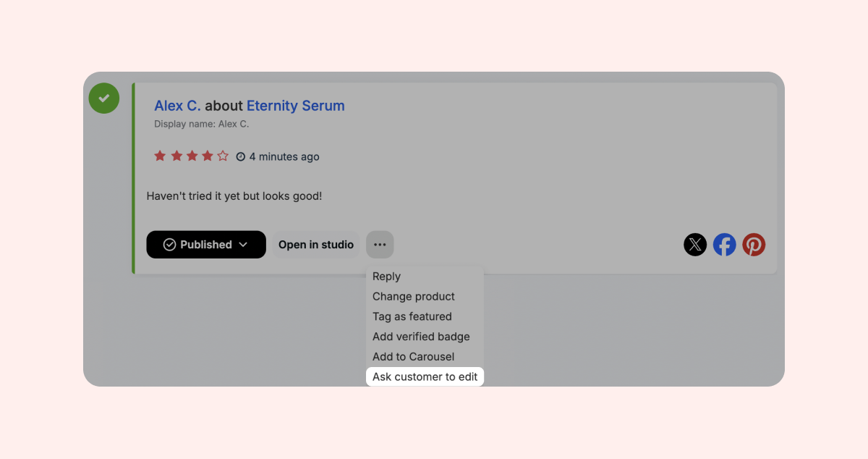Open the three-dots more actions menu
868x459 pixels.
380,245
